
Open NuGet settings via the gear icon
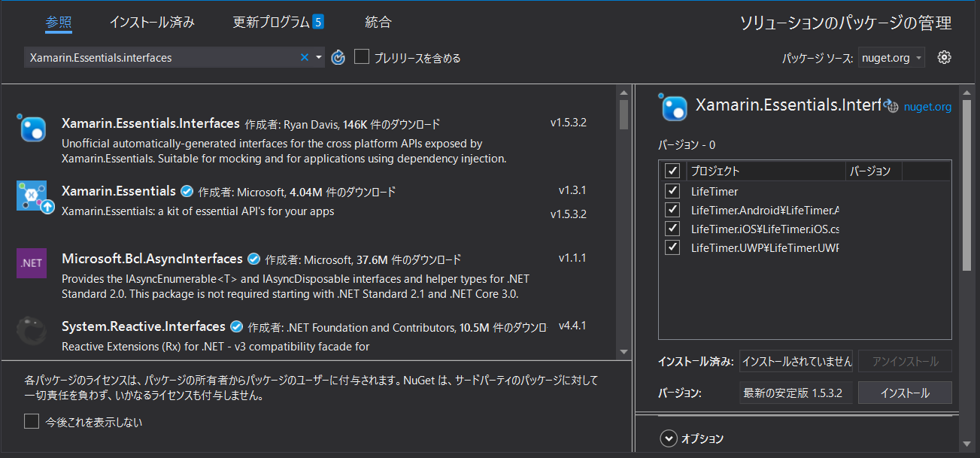(x=945, y=56)
